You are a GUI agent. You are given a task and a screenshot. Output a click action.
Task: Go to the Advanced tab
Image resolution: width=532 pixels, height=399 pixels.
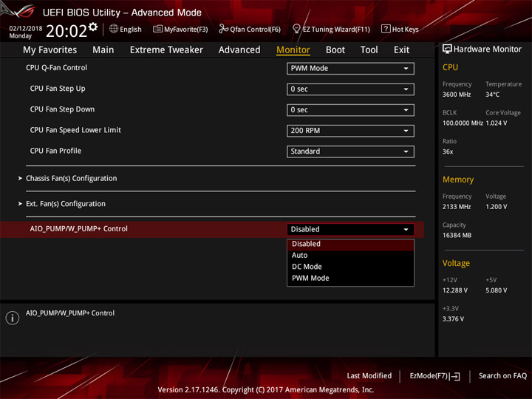[239, 50]
